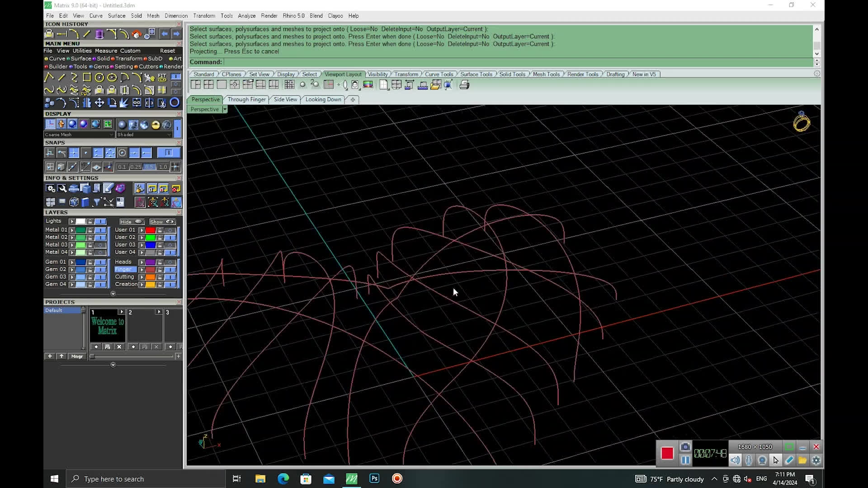
Task: Click Type here to search box
Action: click(x=146, y=479)
